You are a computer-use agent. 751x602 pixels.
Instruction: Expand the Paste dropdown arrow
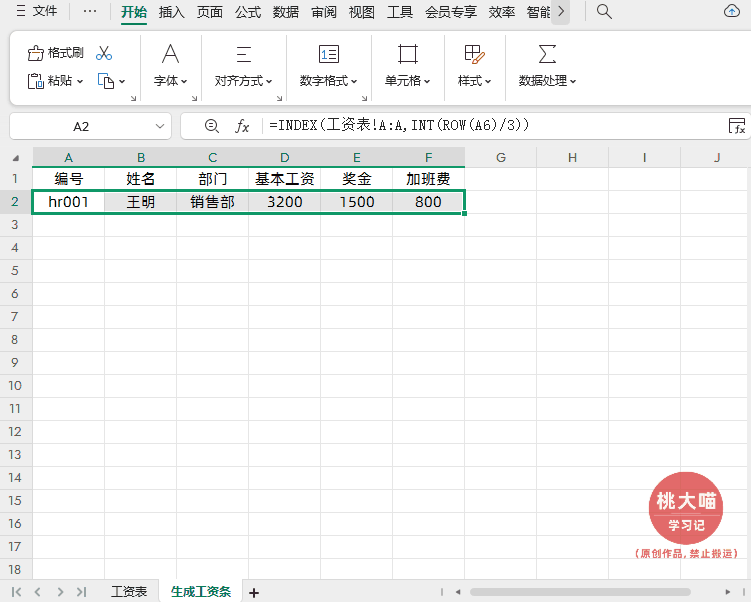click(80, 81)
